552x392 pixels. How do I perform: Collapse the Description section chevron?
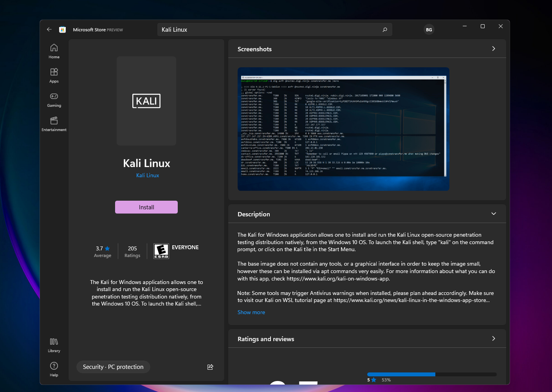tap(494, 214)
